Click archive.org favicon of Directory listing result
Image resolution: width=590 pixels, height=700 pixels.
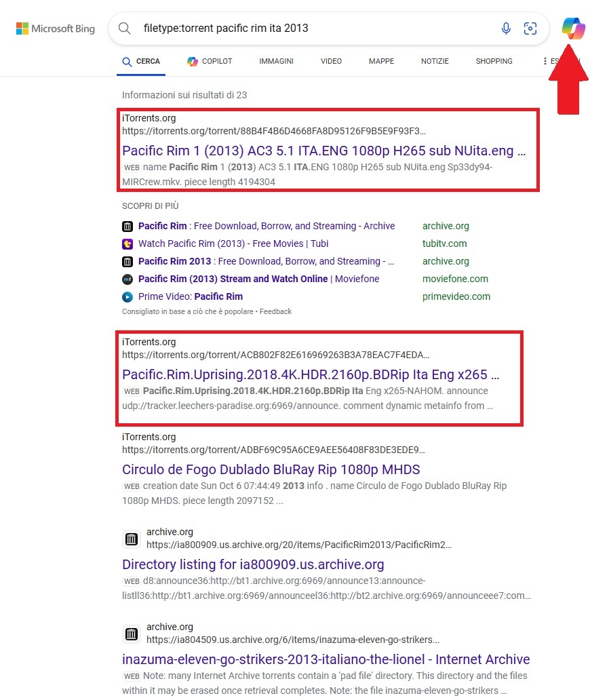point(131,539)
